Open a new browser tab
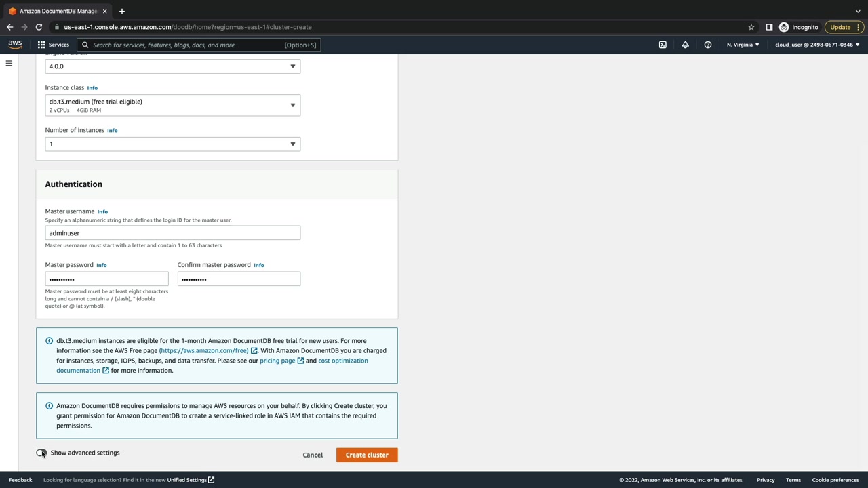 pyautogui.click(x=122, y=11)
